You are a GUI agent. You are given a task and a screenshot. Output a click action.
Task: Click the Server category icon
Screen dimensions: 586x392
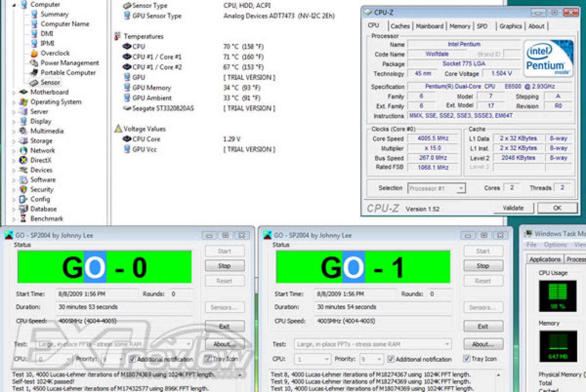tap(23, 112)
